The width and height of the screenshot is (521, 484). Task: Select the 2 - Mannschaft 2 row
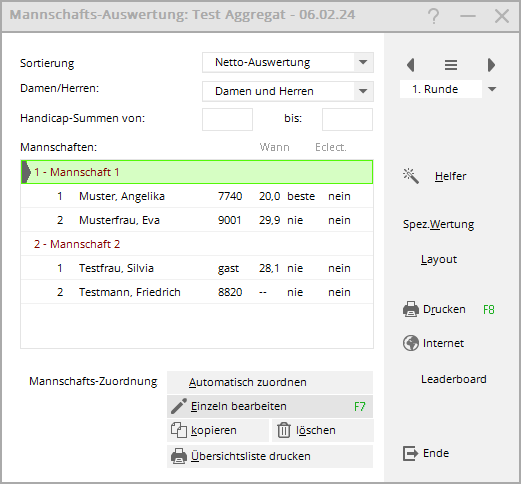(x=197, y=244)
